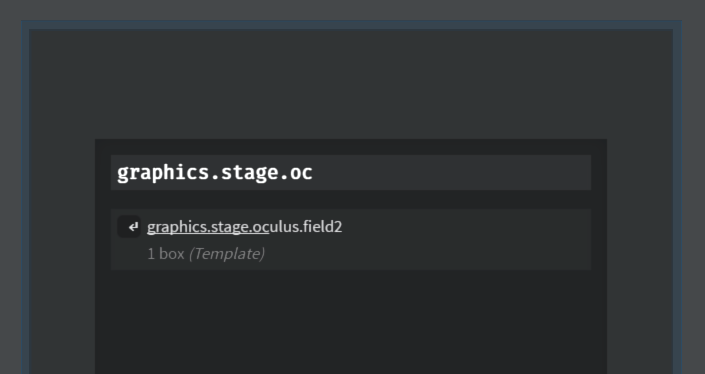This screenshot has width=705, height=374.
Task: Click the dark backdrop left of the dialog
Action: [62, 256]
